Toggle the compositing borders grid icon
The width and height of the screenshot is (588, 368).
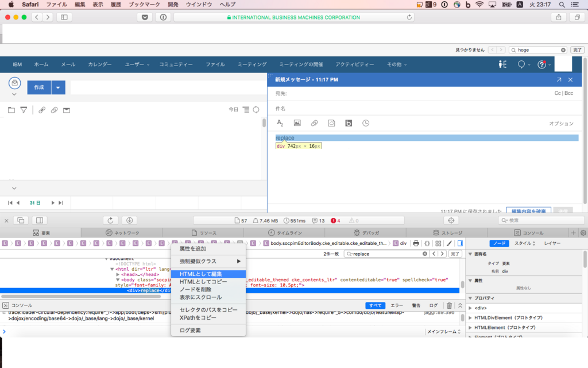tap(438, 243)
